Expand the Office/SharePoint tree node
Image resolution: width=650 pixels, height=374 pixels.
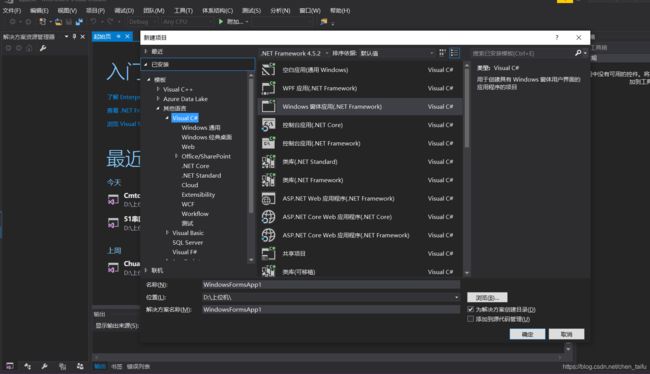[x=176, y=156]
